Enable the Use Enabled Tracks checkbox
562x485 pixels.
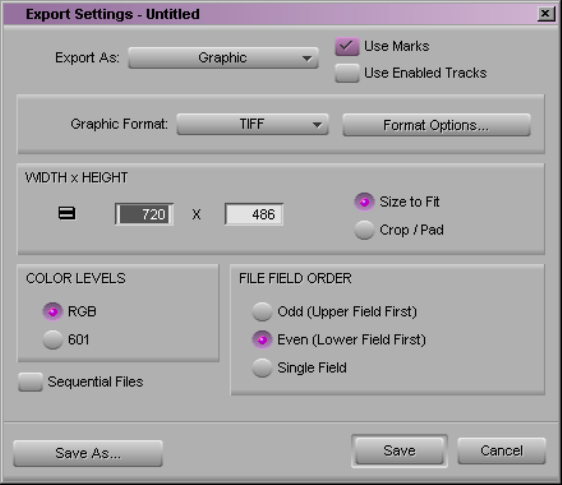[x=347, y=73]
